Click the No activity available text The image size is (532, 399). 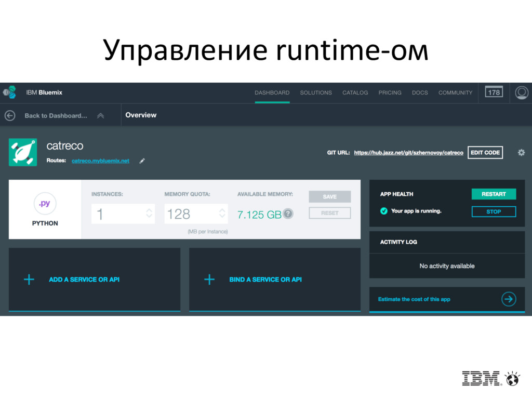[447, 266]
